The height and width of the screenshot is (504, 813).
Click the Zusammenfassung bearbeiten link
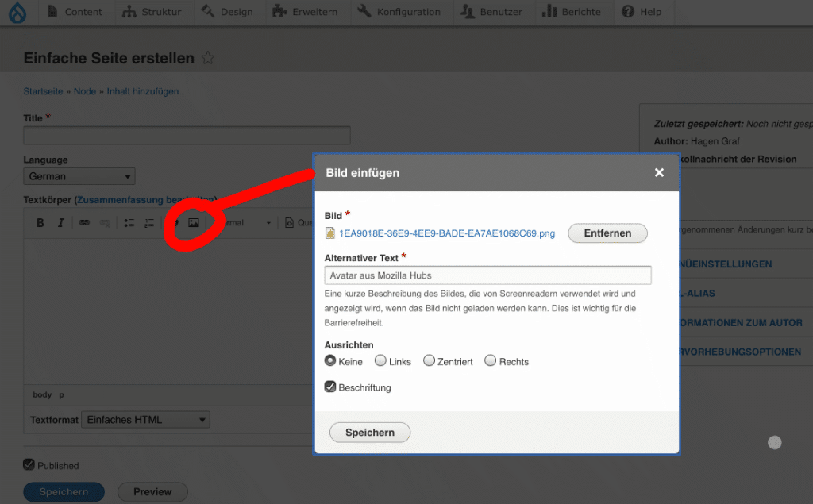(x=145, y=200)
